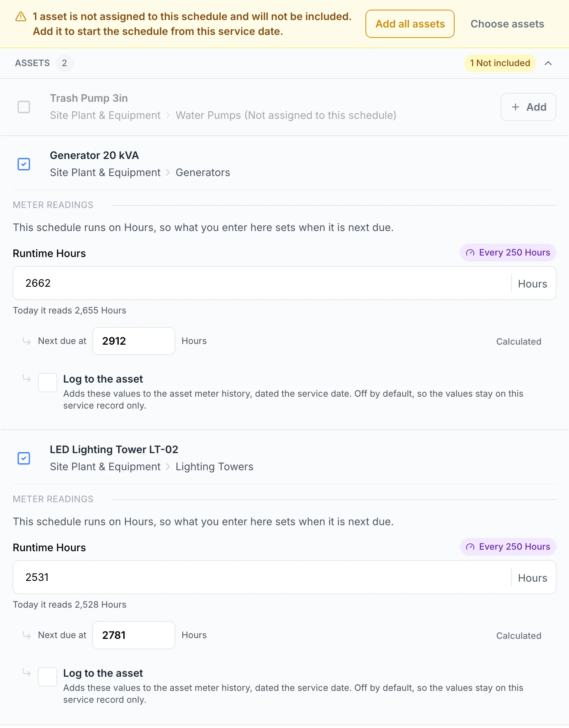Click the 1 Not included badge

pyautogui.click(x=500, y=63)
